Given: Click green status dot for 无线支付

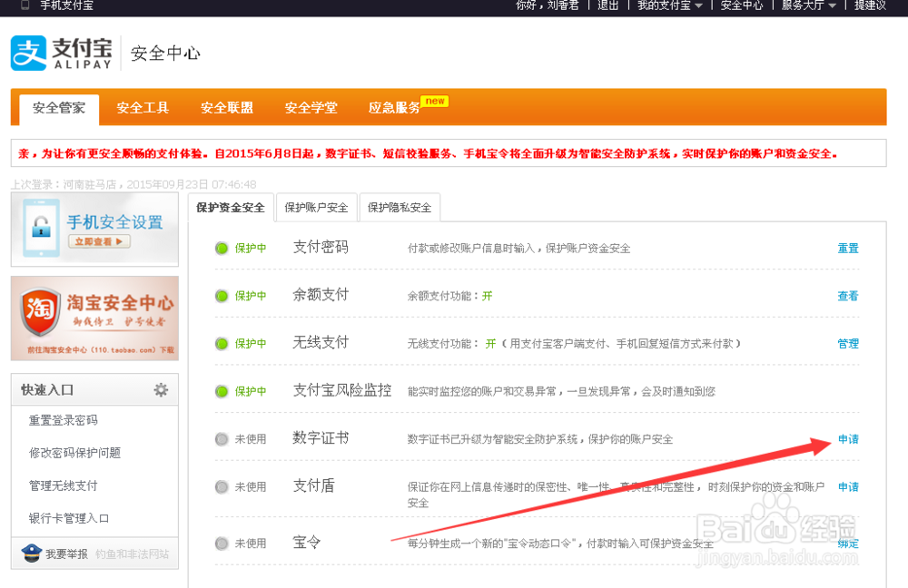Looking at the screenshot, I should click(x=222, y=344).
